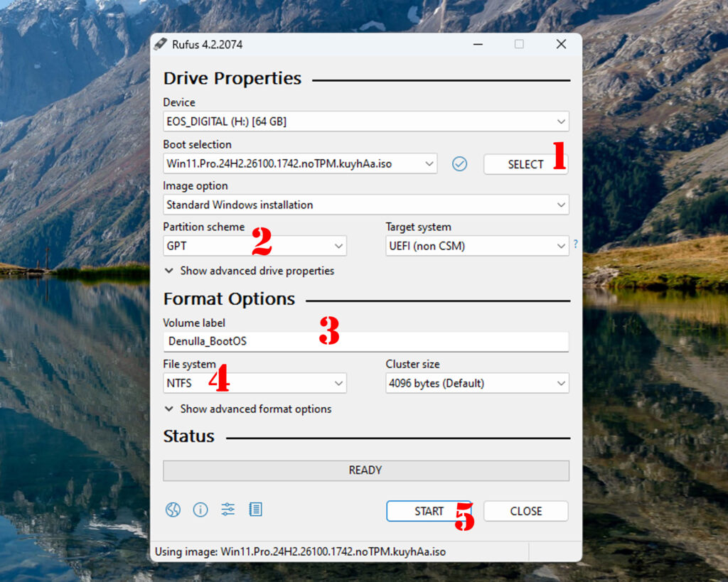Click the Rufus USB icon in title bar
The height and width of the screenshot is (582, 728).
pyautogui.click(x=161, y=44)
